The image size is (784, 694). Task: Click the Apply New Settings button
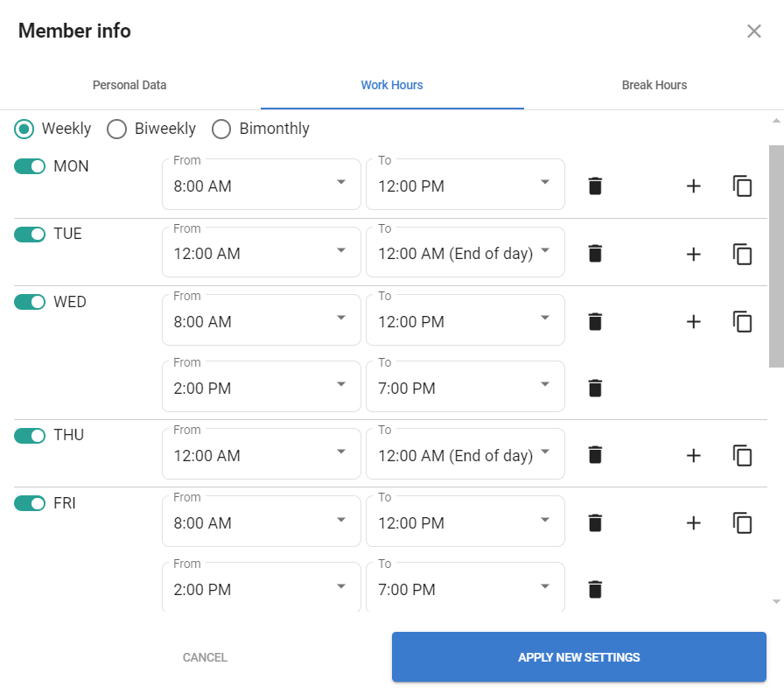pyautogui.click(x=578, y=657)
